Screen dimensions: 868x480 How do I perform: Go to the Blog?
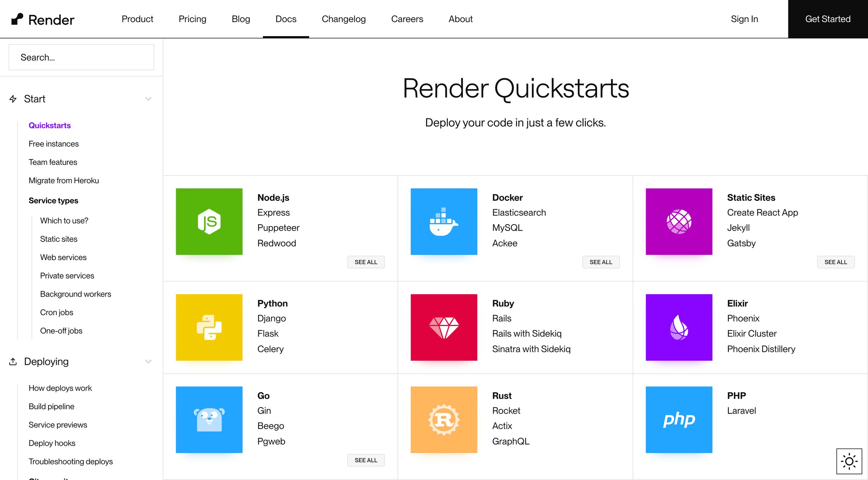pyautogui.click(x=241, y=19)
